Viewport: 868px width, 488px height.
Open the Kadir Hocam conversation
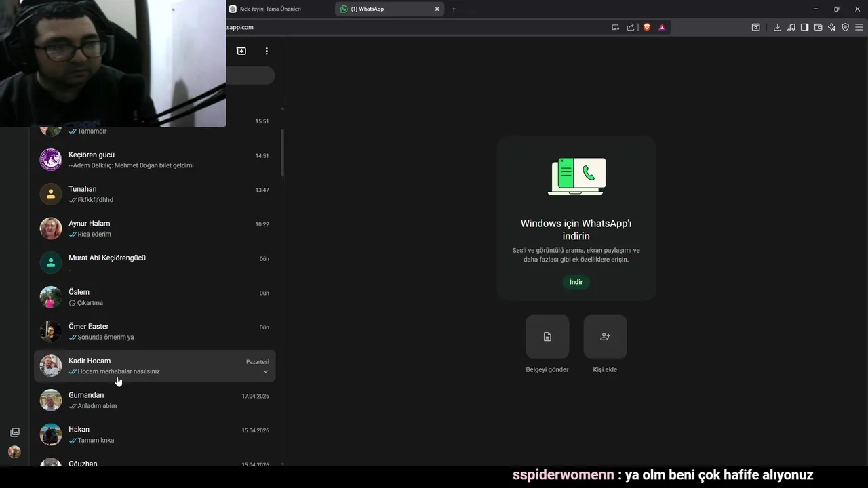155,366
